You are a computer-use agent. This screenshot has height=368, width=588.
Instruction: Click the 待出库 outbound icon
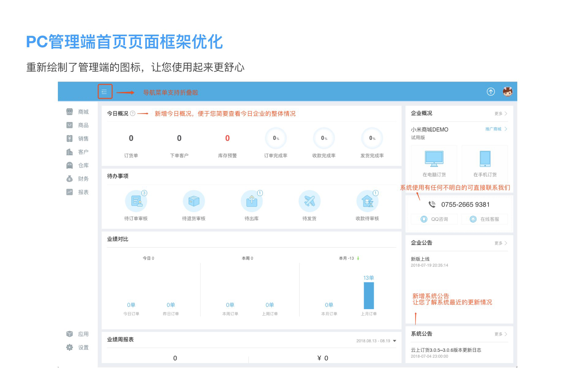coord(251,201)
